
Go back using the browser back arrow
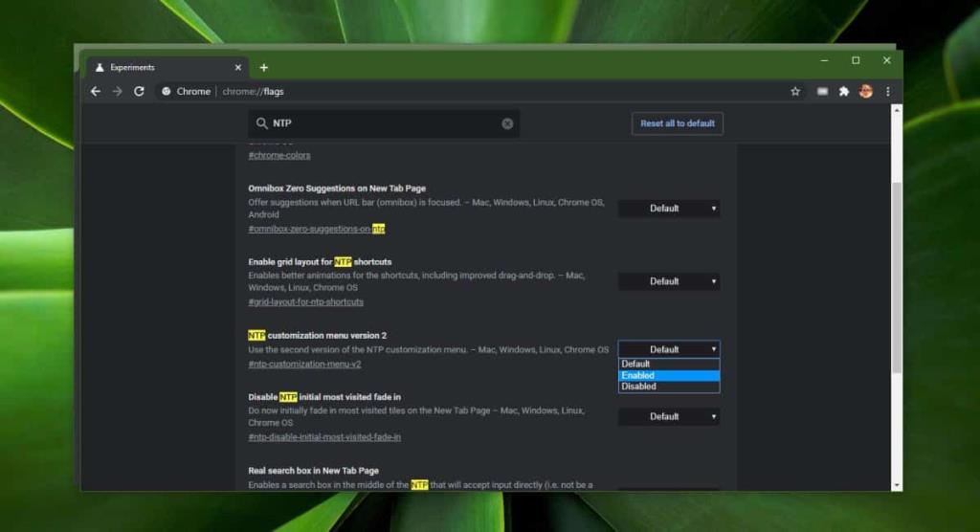click(96, 91)
